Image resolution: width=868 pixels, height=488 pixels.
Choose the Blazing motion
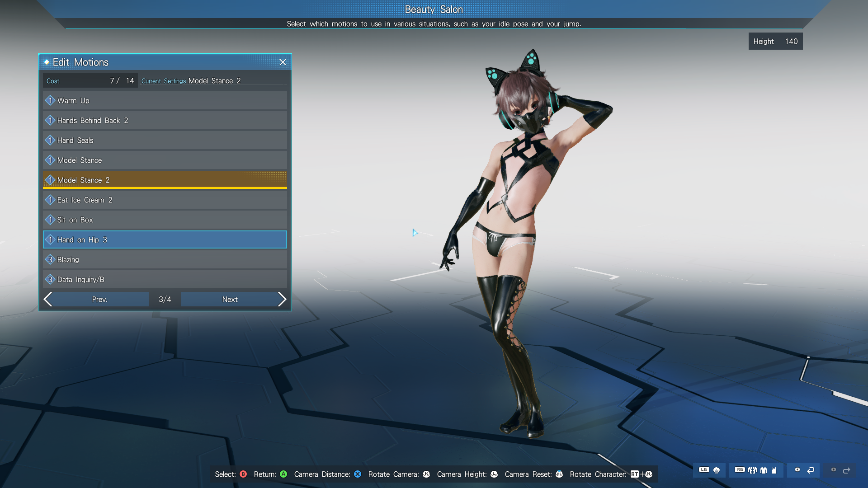(165, 259)
